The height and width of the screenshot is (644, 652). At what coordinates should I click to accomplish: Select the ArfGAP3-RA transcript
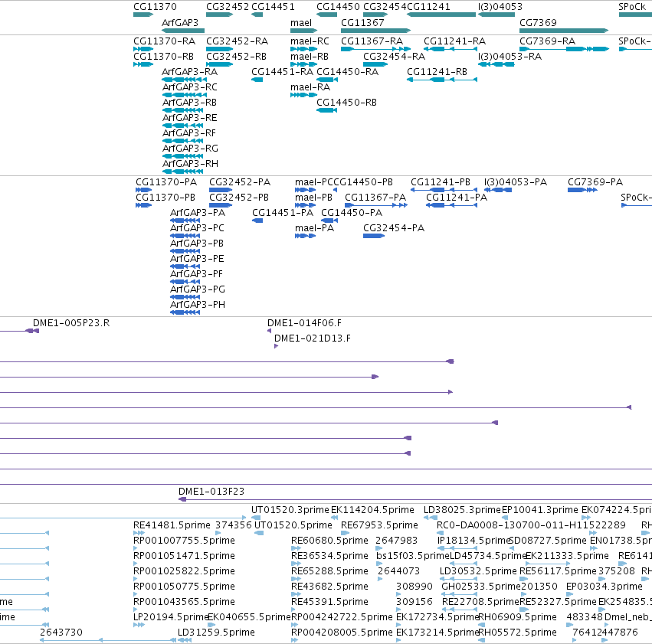[x=183, y=80]
